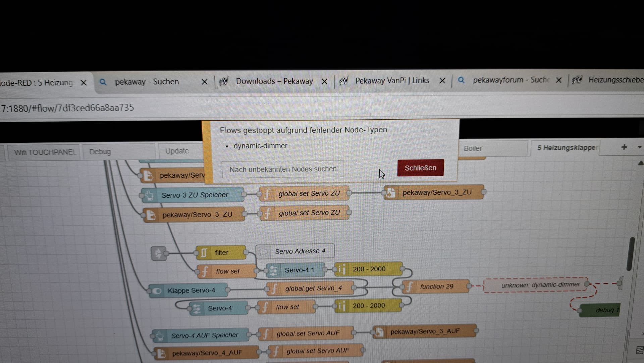Select the Servo-4.1 slider node
644x363 pixels.
click(299, 270)
